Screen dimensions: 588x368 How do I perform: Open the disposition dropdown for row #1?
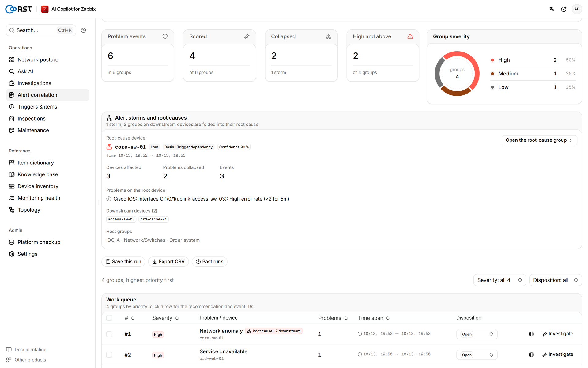477,334
